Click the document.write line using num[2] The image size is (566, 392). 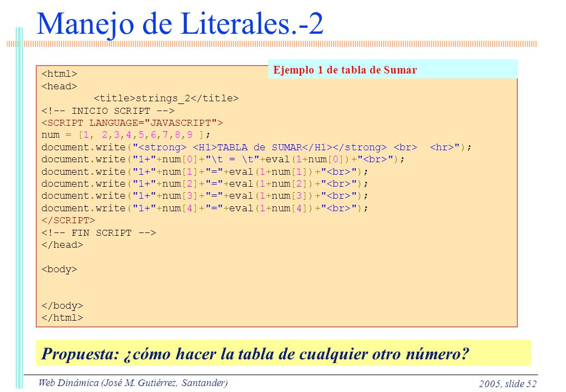click(x=205, y=184)
